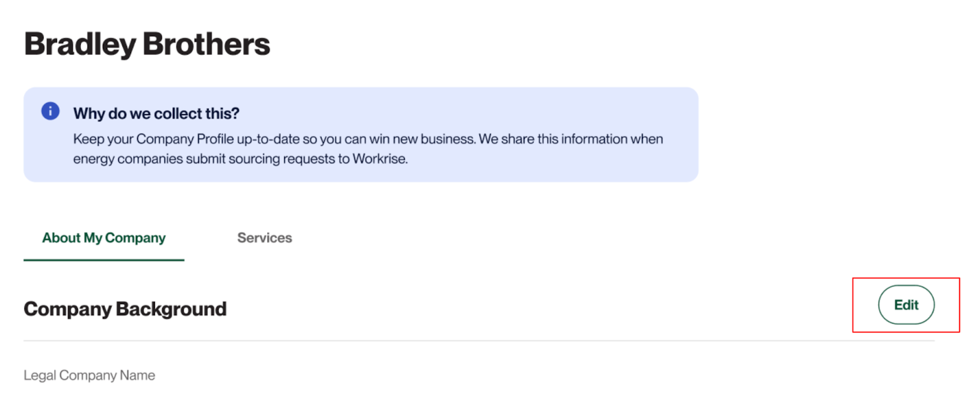Click the Legal Company Name field label

point(89,375)
